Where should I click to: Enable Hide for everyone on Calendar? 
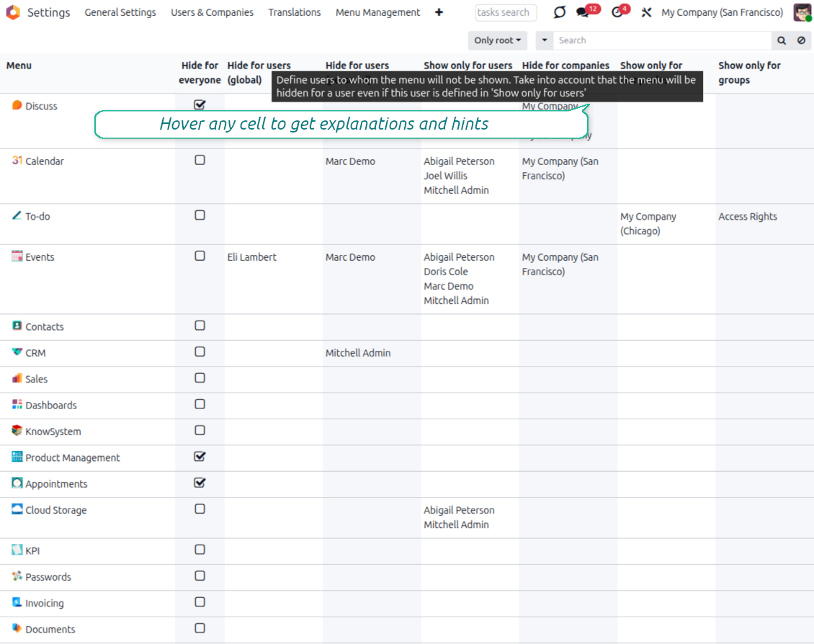pyautogui.click(x=200, y=160)
